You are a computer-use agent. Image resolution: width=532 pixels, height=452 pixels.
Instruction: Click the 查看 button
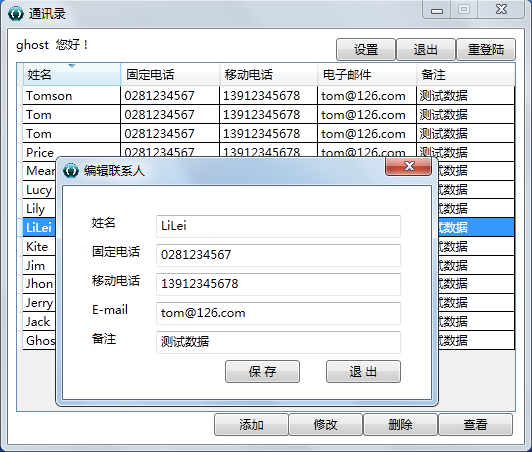pyautogui.click(x=475, y=424)
